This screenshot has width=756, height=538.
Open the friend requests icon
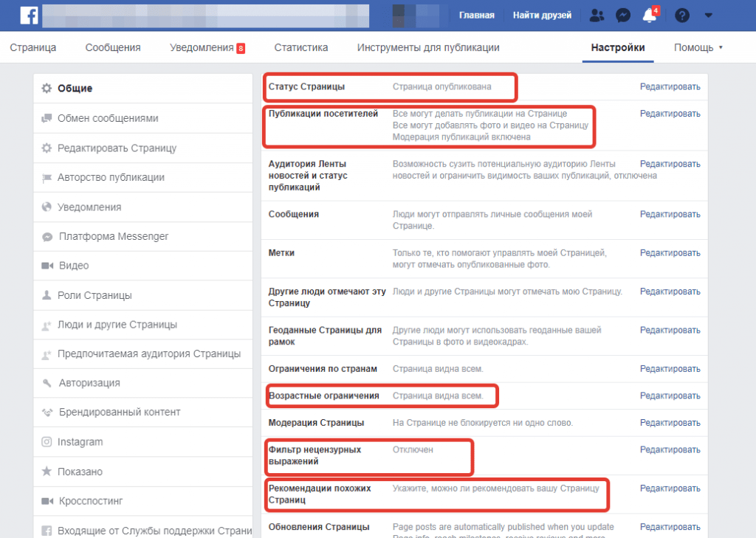597,15
